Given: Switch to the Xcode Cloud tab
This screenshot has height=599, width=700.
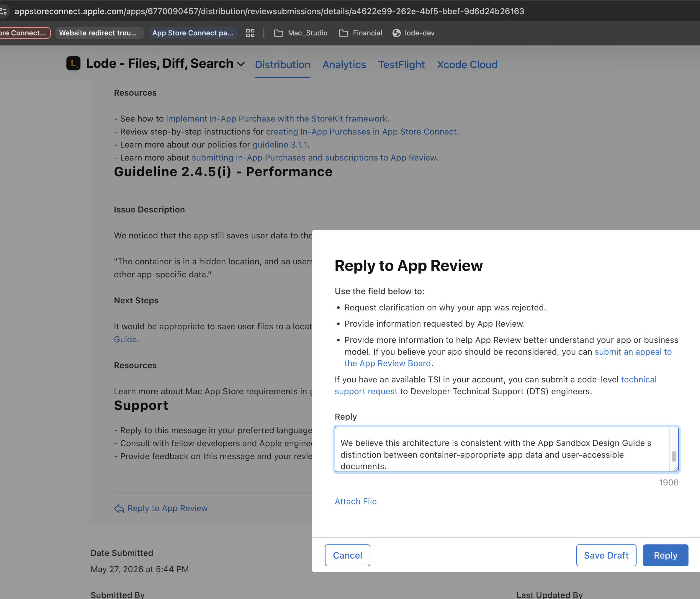Looking at the screenshot, I should click(467, 65).
